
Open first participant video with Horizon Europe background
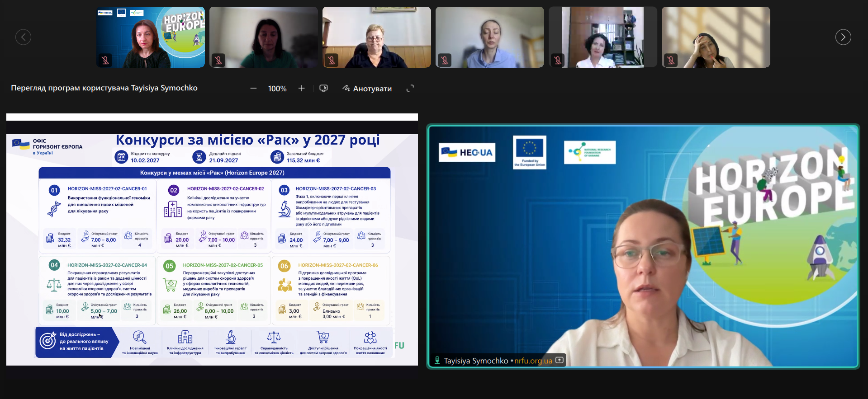pyautogui.click(x=151, y=37)
